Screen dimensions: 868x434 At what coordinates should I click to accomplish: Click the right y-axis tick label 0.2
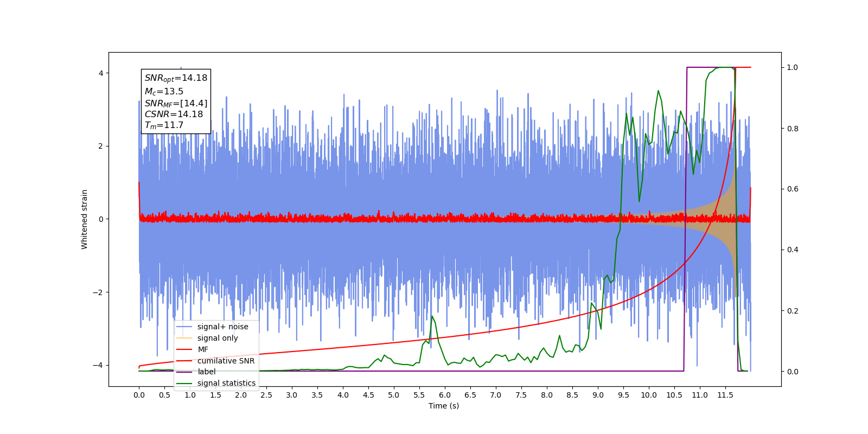(x=793, y=311)
